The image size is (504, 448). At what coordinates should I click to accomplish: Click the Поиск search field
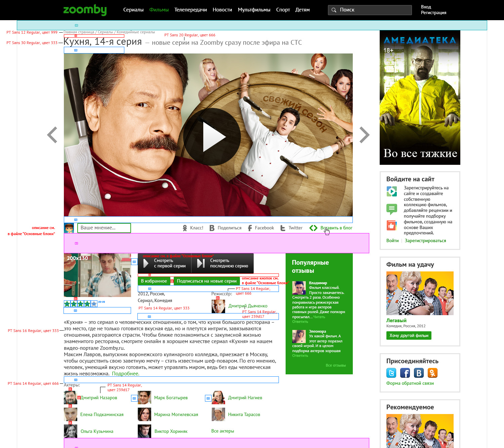tap(370, 10)
